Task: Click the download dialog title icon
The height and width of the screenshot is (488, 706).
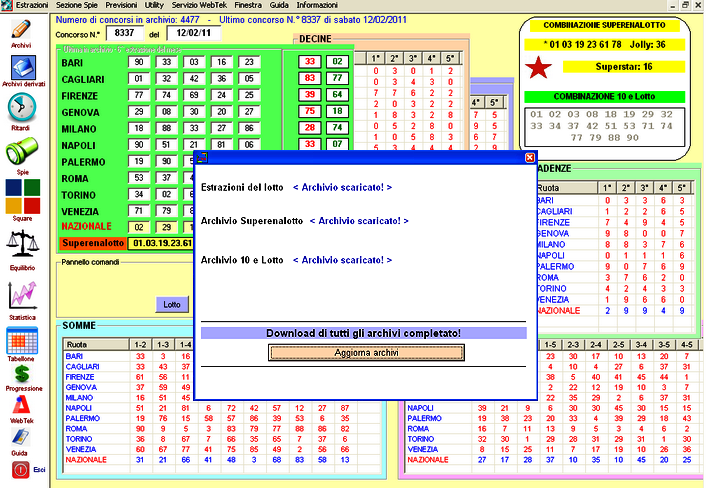Action: (202, 158)
